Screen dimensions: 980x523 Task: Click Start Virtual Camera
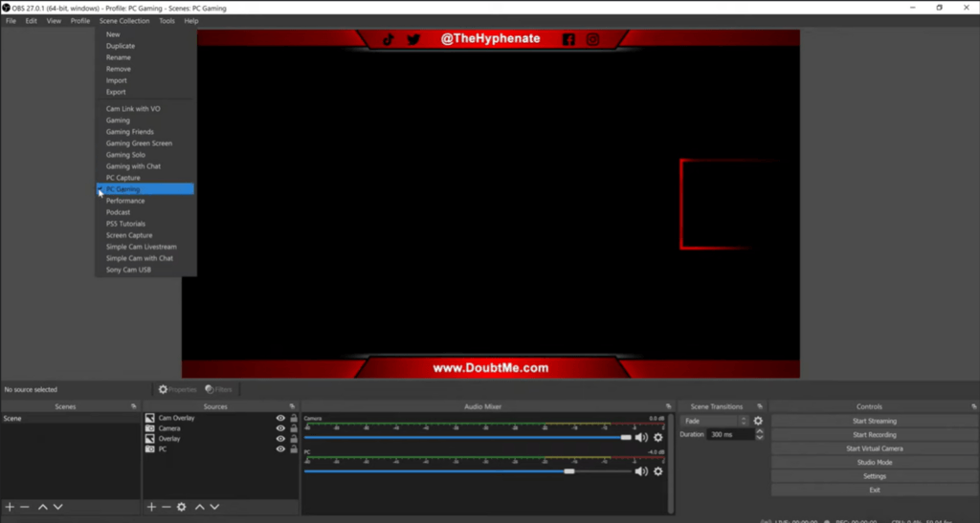875,448
